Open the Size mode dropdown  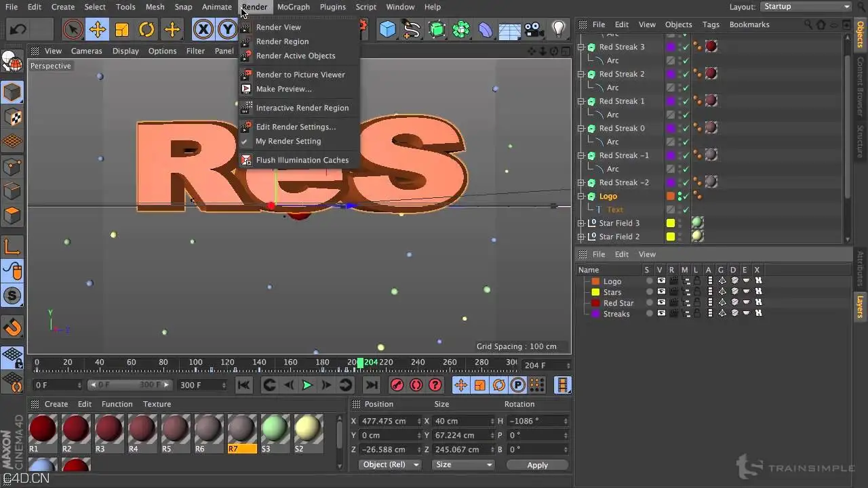pos(464,465)
